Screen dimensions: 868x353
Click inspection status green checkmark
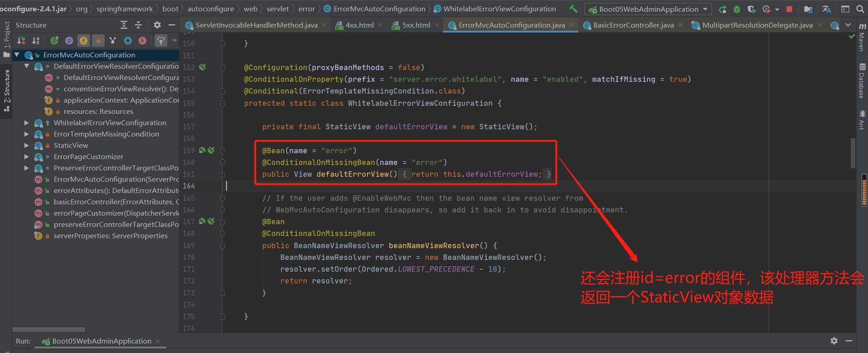tap(852, 36)
